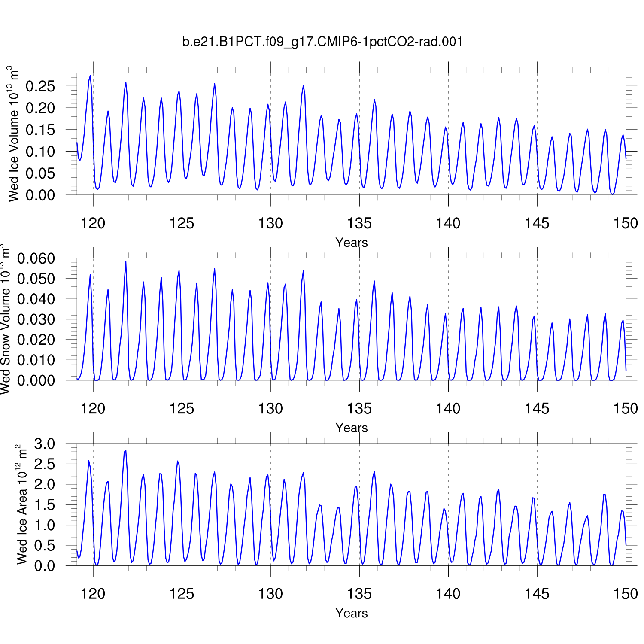This screenshot has height=644, width=644.
Task: Click the 150 tick label below the top plot
Action: point(626,223)
